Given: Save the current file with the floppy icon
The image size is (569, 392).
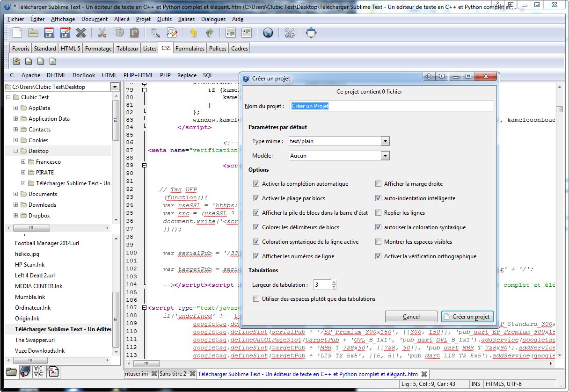Looking at the screenshot, I should 49,33.
